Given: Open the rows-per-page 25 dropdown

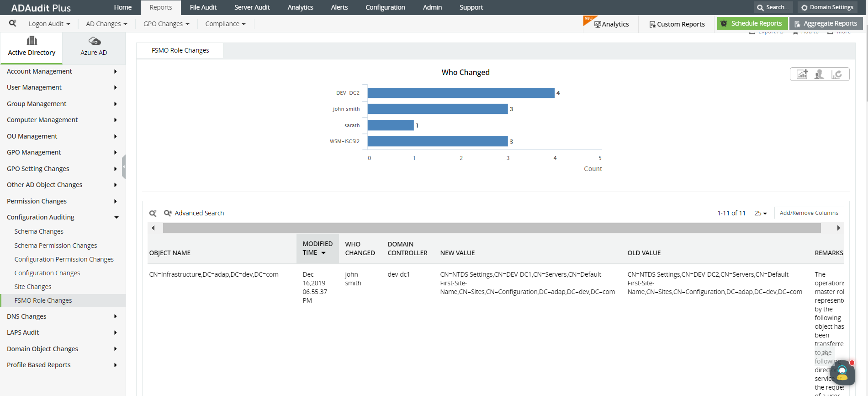Looking at the screenshot, I should [761, 213].
